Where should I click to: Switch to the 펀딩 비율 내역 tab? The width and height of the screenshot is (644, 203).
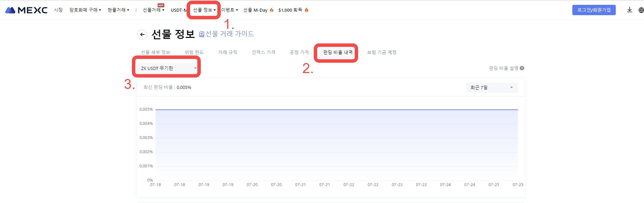coord(338,52)
